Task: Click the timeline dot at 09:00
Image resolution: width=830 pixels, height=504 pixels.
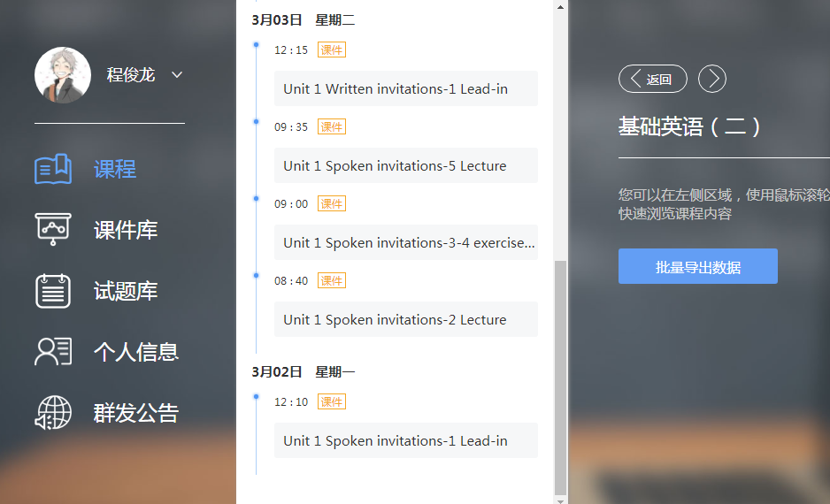Action: (x=257, y=199)
